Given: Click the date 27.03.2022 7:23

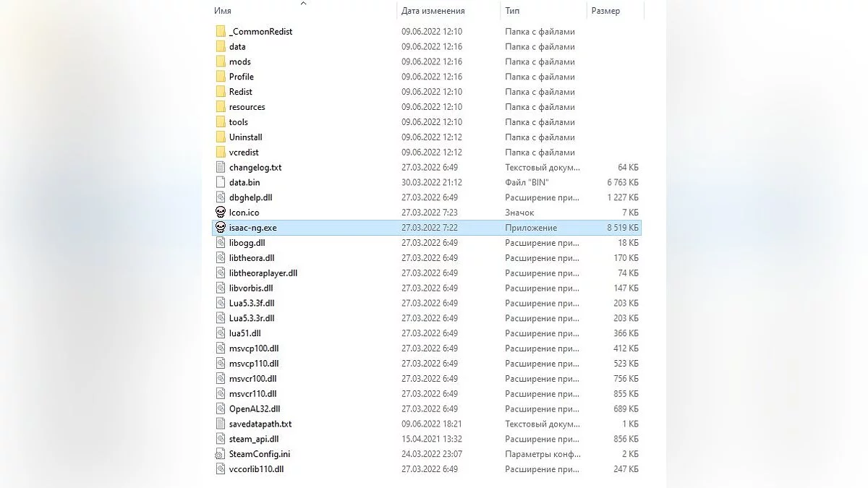Looking at the screenshot, I should click(430, 213).
